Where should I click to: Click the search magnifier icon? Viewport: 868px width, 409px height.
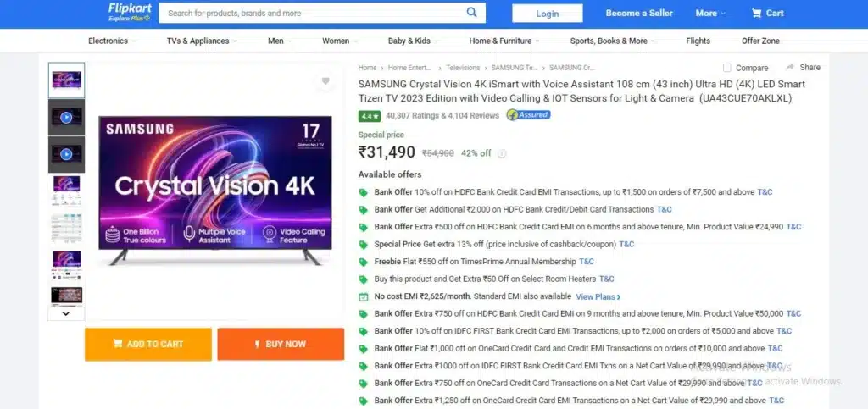[x=471, y=12]
